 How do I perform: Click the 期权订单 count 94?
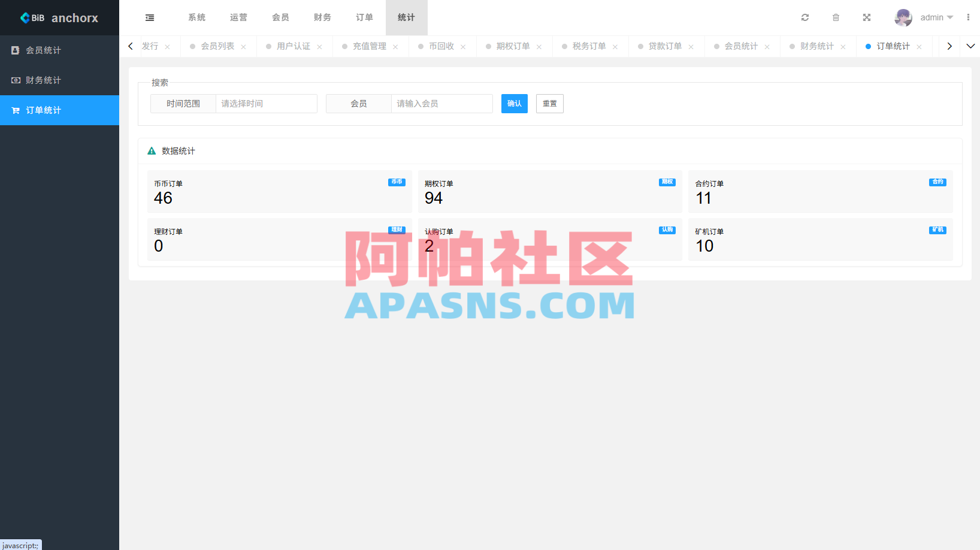(x=434, y=198)
